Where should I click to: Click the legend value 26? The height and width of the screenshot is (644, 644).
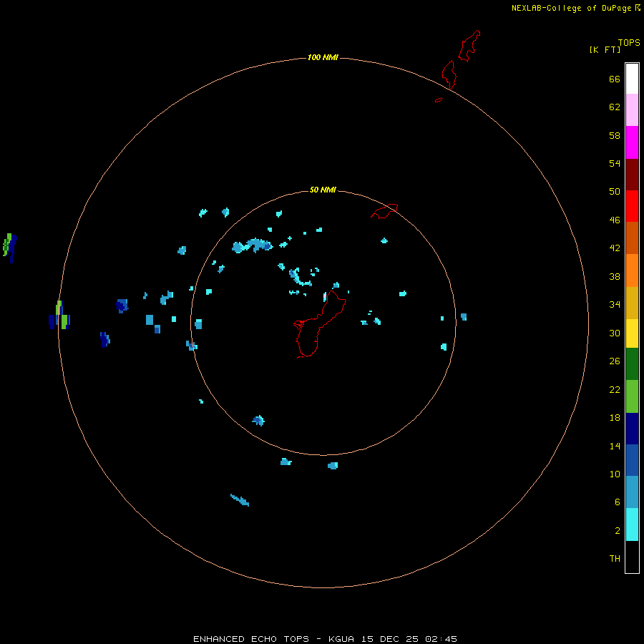click(x=615, y=361)
